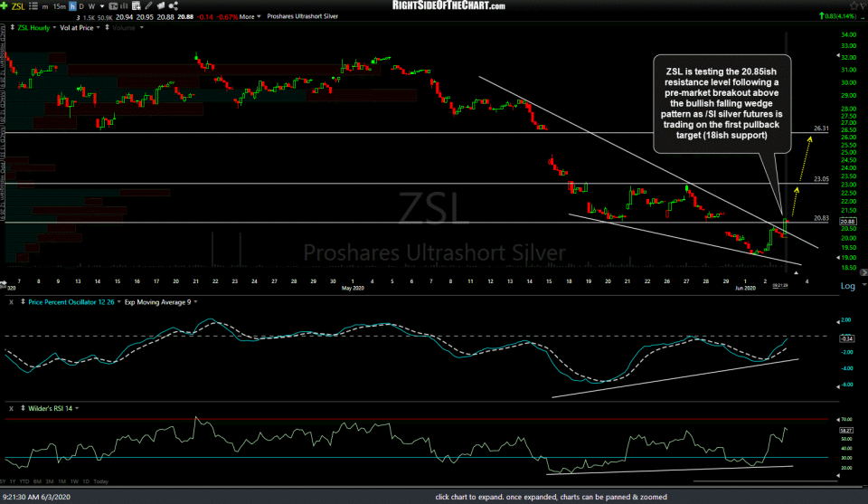
Task: Select the 1M time range
Action: click(x=62, y=482)
